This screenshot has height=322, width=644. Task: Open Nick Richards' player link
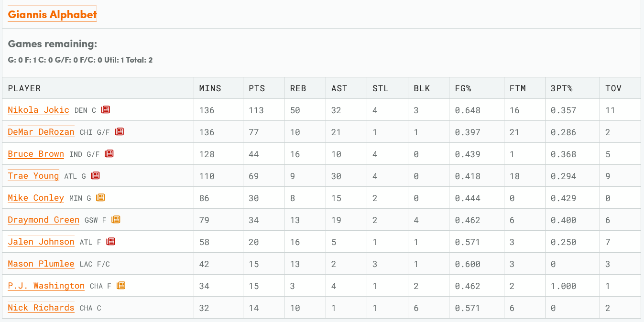click(41, 308)
